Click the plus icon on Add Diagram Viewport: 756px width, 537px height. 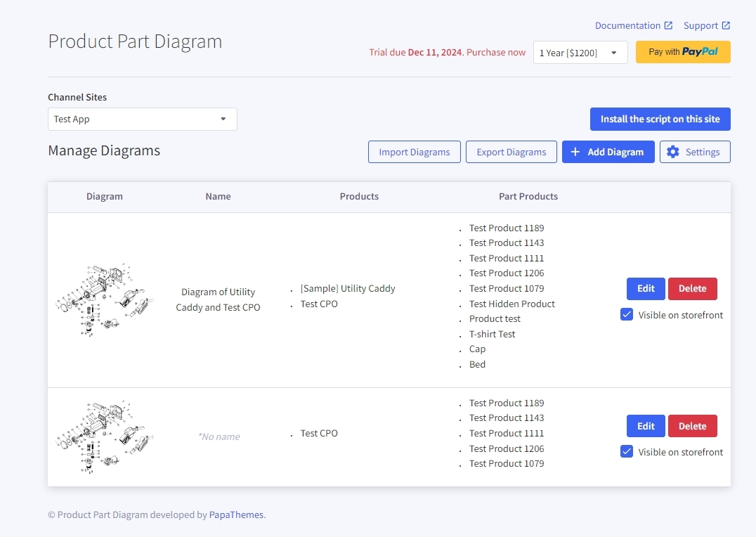pyautogui.click(x=575, y=152)
